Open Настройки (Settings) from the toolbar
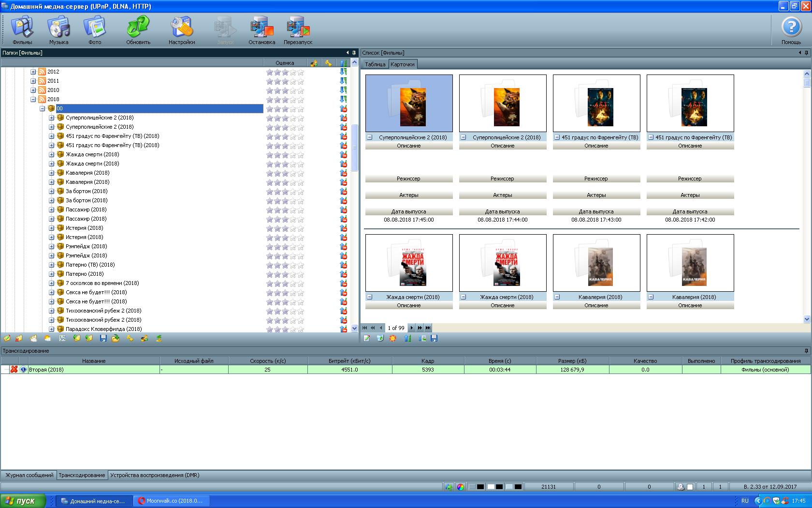 (x=182, y=30)
